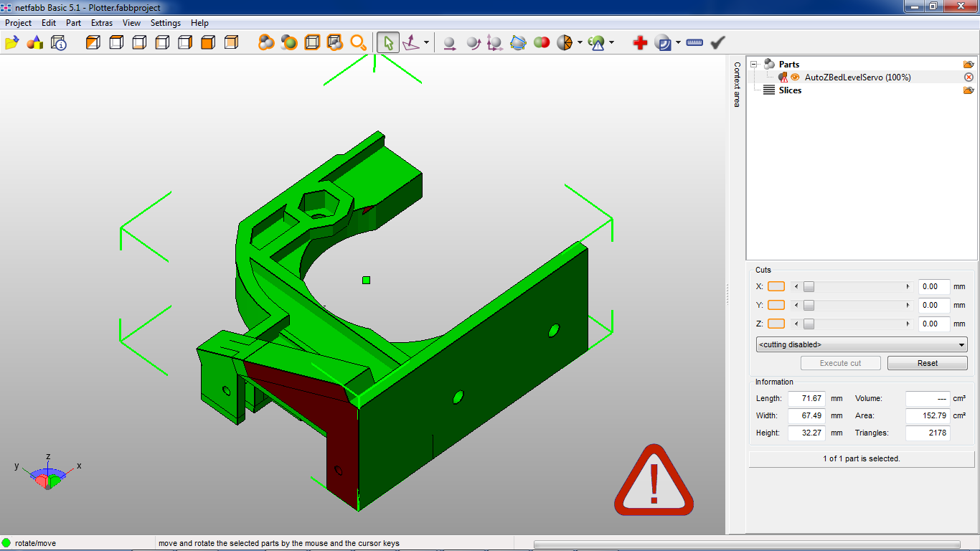Remove AutoZBedLevelServo with red X icon

969,77
